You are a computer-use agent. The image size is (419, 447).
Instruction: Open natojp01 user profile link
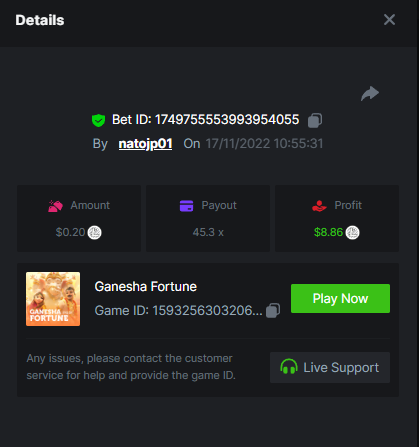pyautogui.click(x=145, y=144)
